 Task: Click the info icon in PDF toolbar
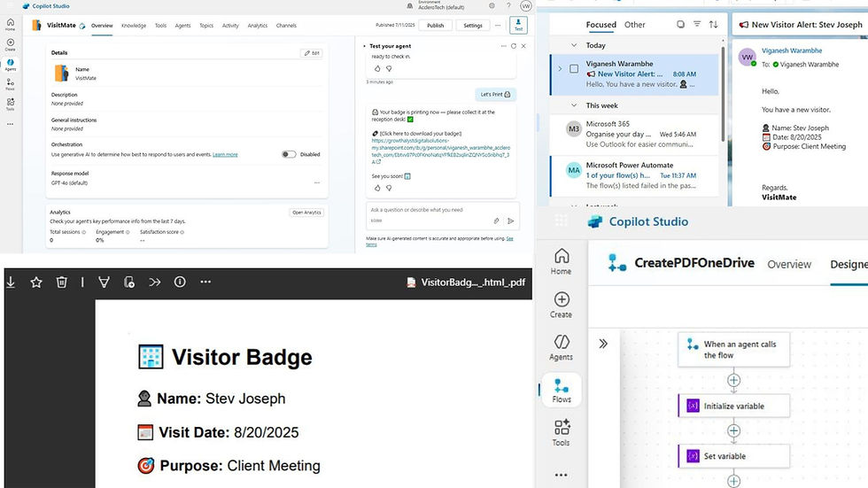click(x=180, y=282)
